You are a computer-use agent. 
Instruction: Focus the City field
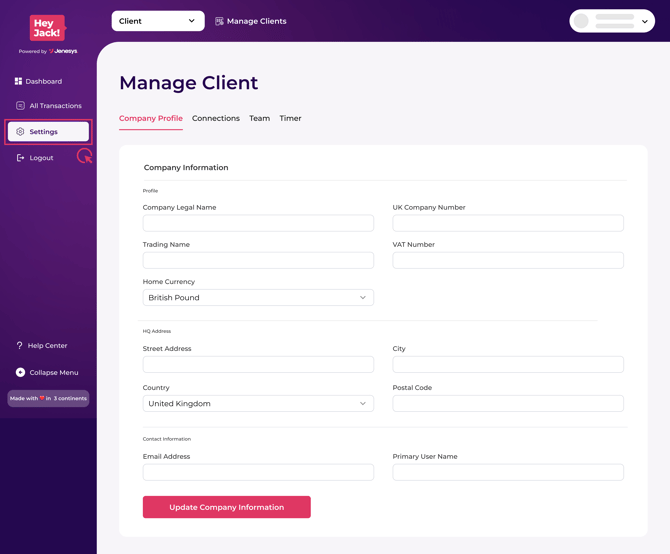coord(508,364)
